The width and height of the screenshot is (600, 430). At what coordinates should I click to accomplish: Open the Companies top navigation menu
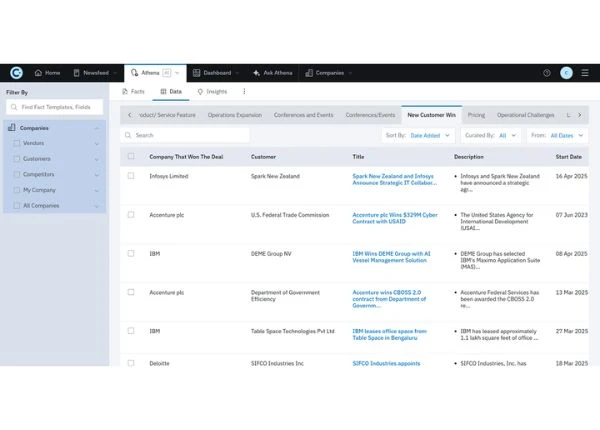328,73
